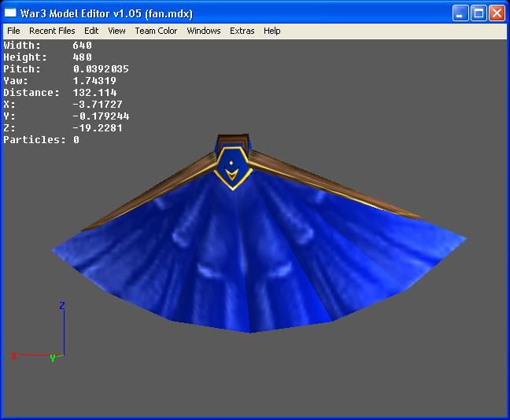This screenshot has width=510, height=420.
Task: Click the Z value -19.2281
Action: pos(98,128)
